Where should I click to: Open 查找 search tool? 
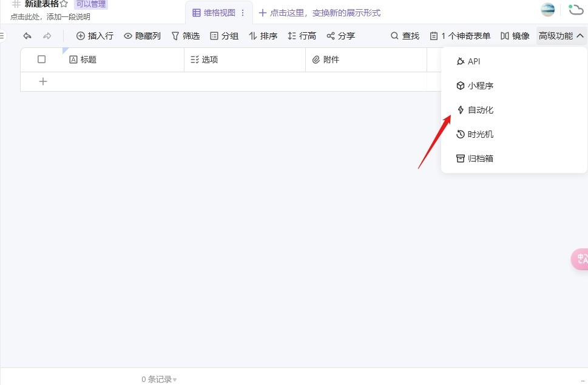pyautogui.click(x=405, y=36)
